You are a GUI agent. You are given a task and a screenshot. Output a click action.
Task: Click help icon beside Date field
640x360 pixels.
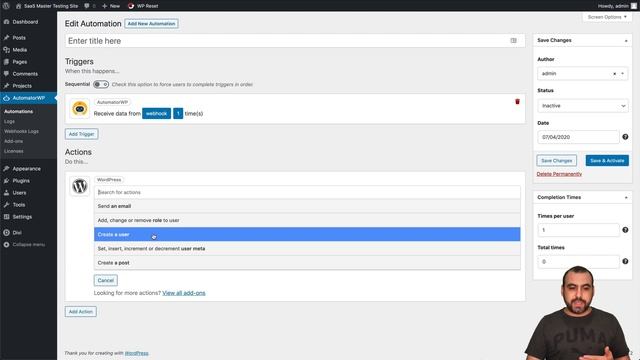pyautogui.click(x=625, y=137)
